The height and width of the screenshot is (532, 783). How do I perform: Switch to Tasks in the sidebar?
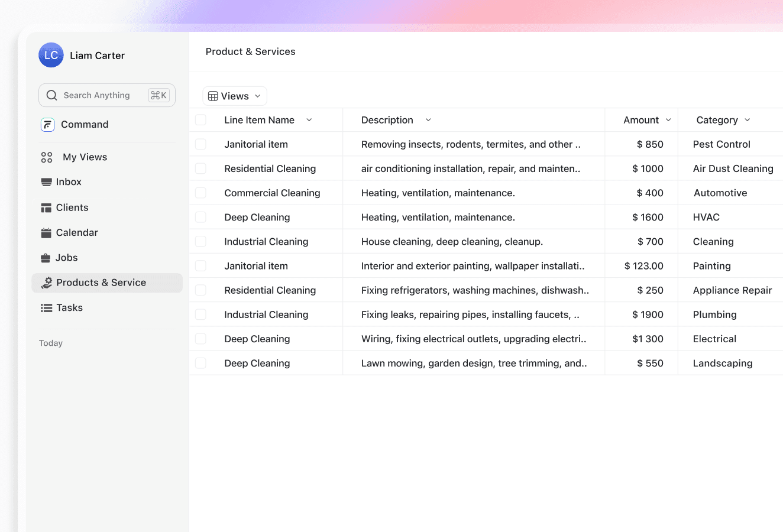pyautogui.click(x=69, y=307)
